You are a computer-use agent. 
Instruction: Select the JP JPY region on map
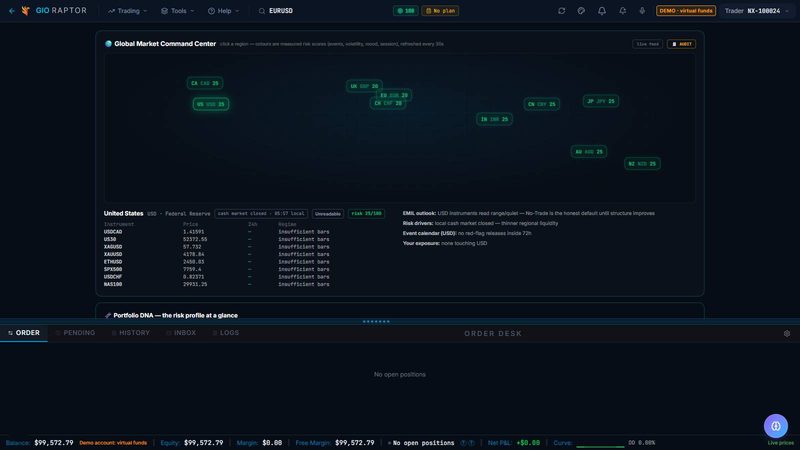coord(601,101)
